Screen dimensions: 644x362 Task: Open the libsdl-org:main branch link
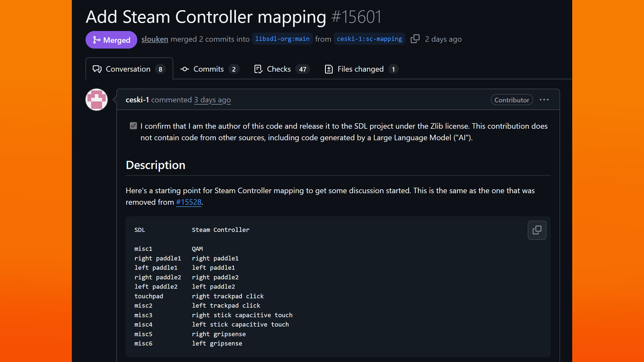click(282, 39)
